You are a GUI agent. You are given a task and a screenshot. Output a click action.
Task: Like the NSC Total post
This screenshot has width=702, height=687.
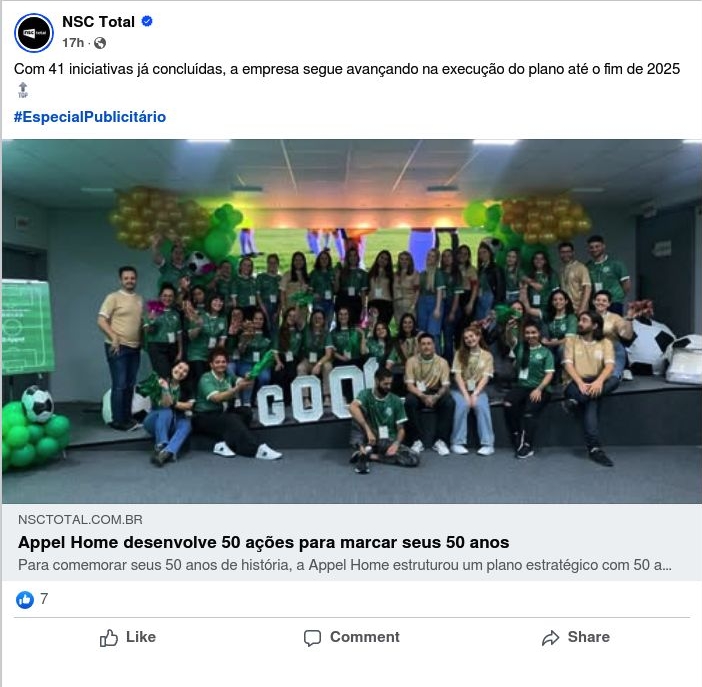(x=128, y=637)
